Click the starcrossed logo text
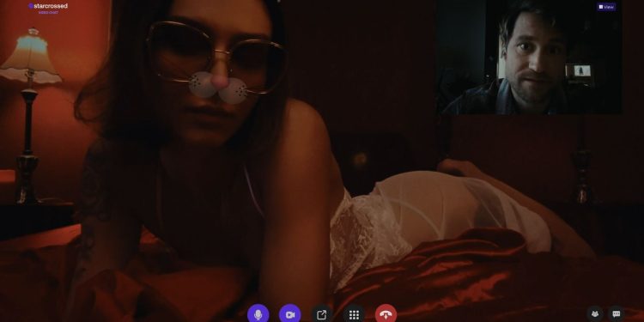This screenshot has width=644, height=322. click(51, 6)
